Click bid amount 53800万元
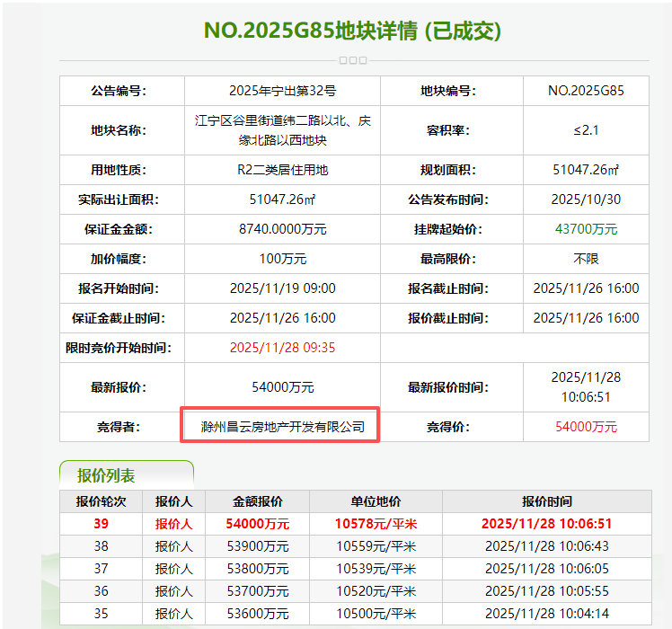The image size is (672, 629). [257, 569]
